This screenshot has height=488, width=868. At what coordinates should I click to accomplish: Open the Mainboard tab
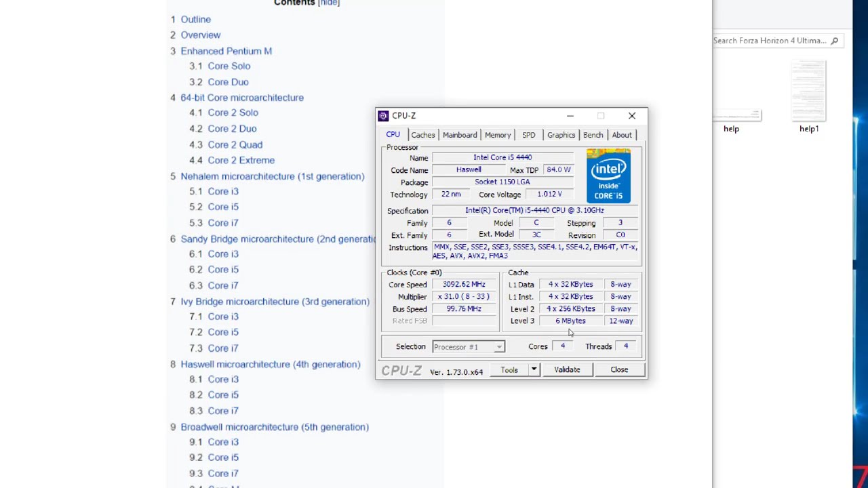coord(460,135)
